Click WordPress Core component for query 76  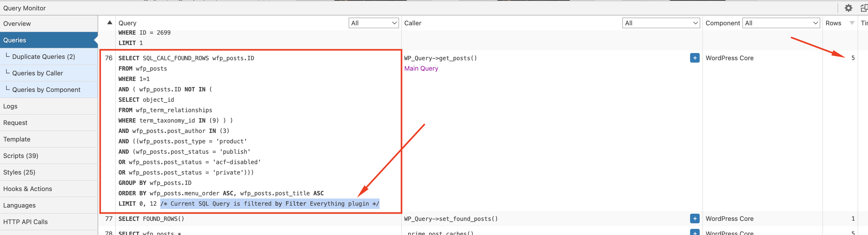pos(729,58)
